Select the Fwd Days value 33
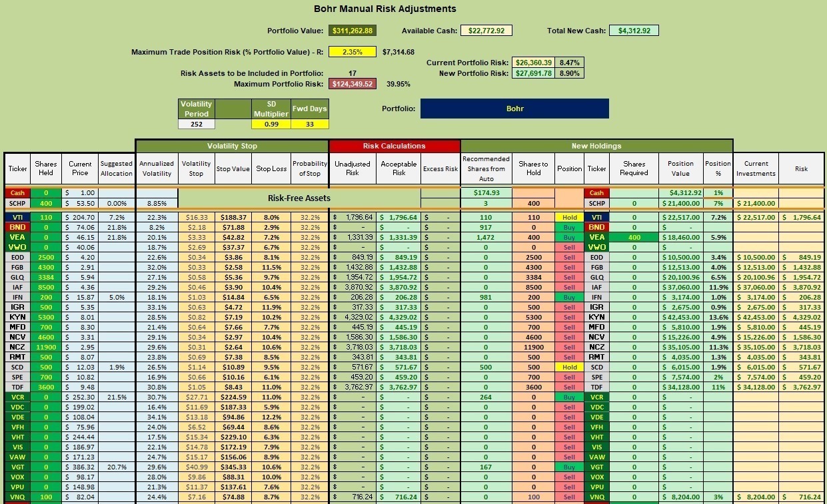 (310, 124)
